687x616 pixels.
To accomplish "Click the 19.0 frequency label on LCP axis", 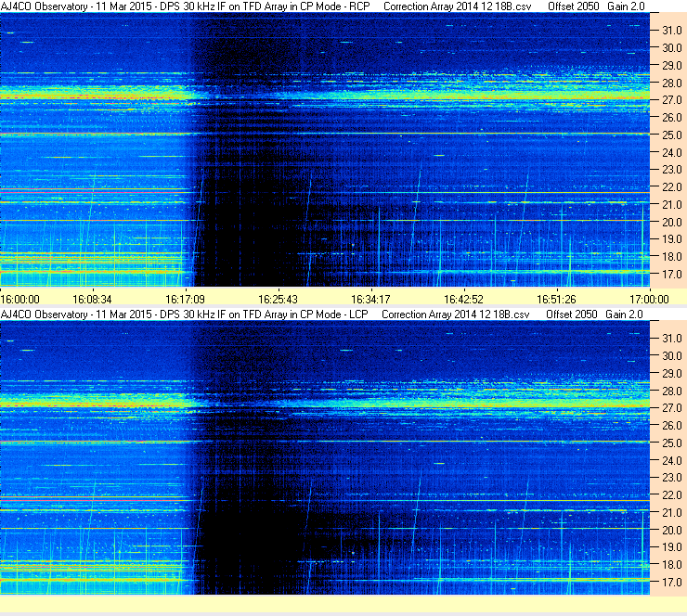I will pos(672,547).
